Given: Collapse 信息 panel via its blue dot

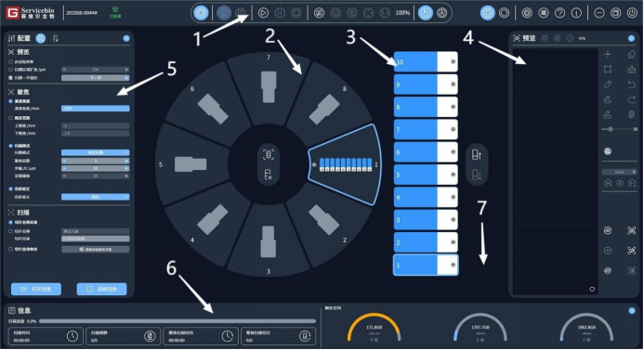Looking at the screenshot, I should click(632, 311).
